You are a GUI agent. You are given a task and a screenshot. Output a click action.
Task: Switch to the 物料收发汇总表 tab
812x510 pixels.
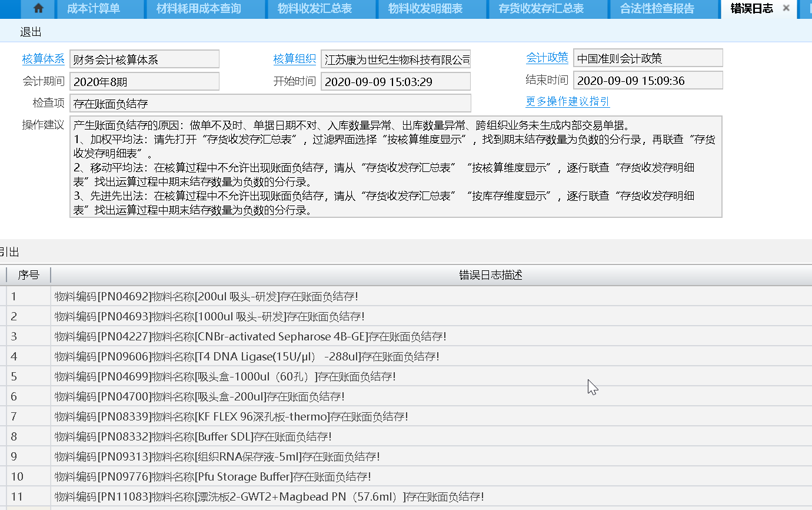point(322,8)
